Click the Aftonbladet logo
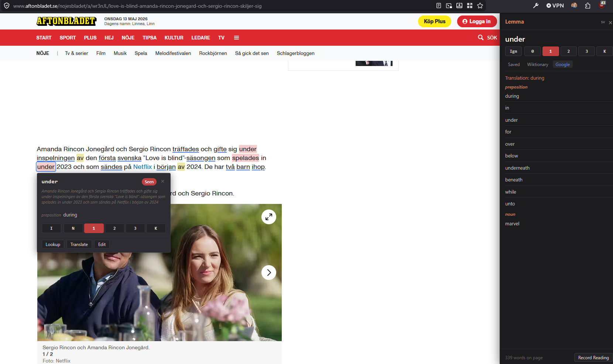Screen dimensions: 613x364 point(66,21)
